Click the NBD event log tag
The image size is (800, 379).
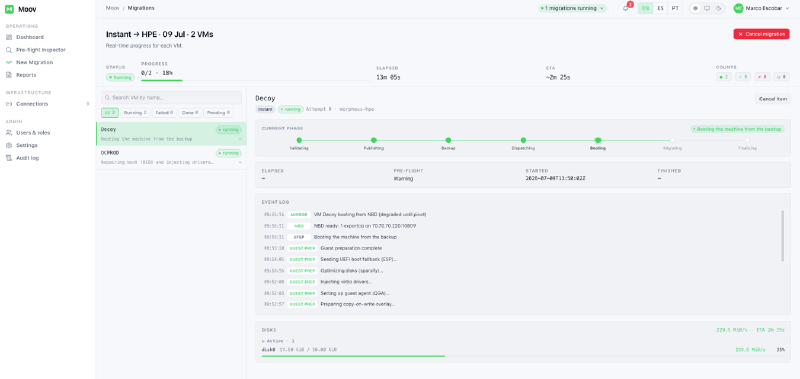coord(299,226)
